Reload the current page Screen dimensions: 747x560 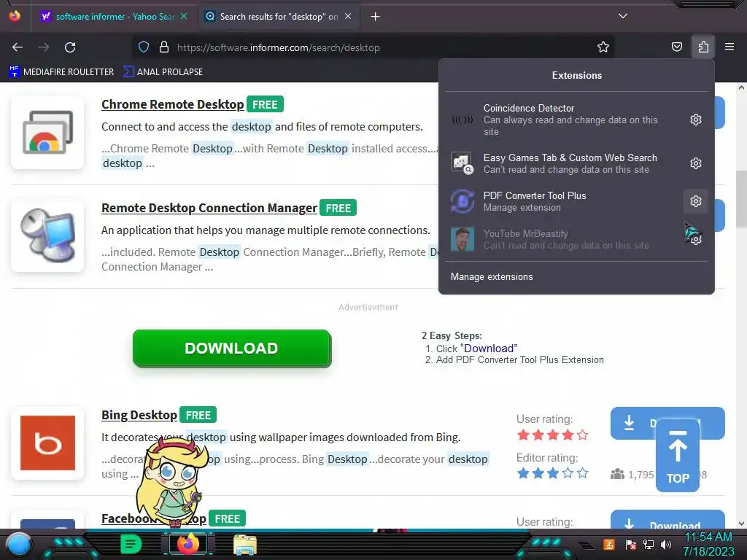(70, 47)
